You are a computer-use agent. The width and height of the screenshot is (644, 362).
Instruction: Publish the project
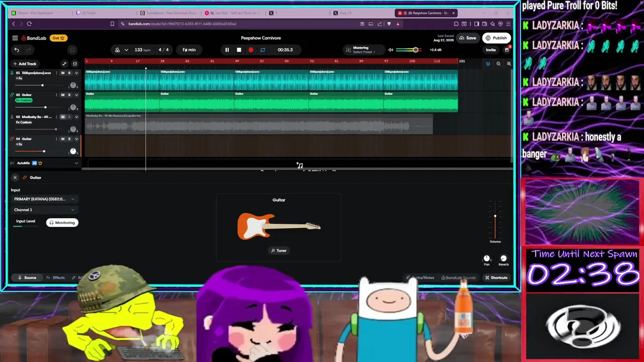coord(496,38)
